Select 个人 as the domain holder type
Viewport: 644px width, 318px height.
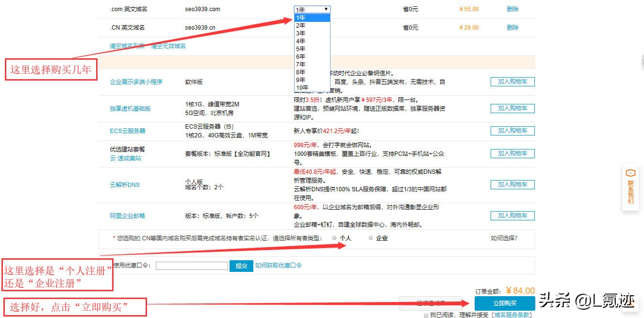(x=334, y=238)
